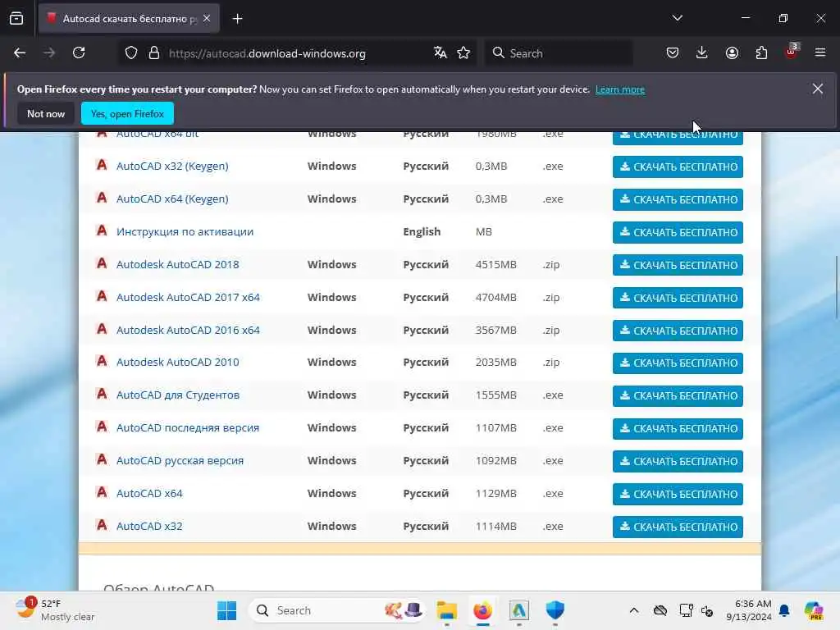This screenshot has height=630, width=840.
Task: Open the Copilot preview icon
Action: [x=814, y=610]
